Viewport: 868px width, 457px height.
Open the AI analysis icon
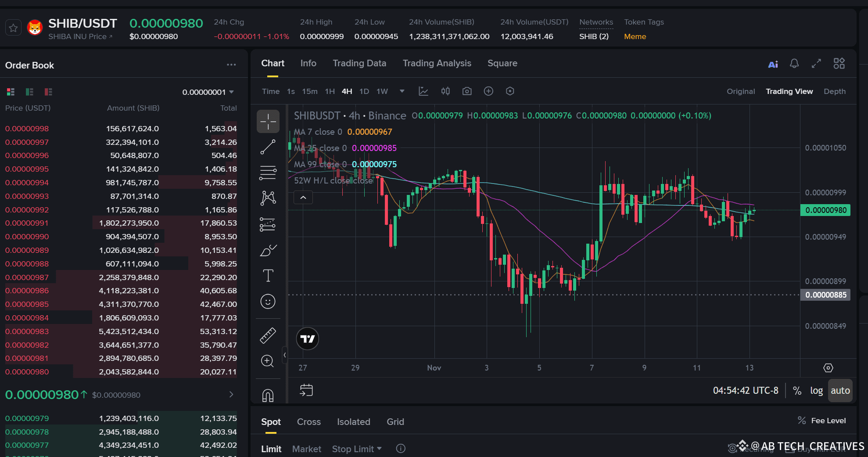click(x=773, y=64)
